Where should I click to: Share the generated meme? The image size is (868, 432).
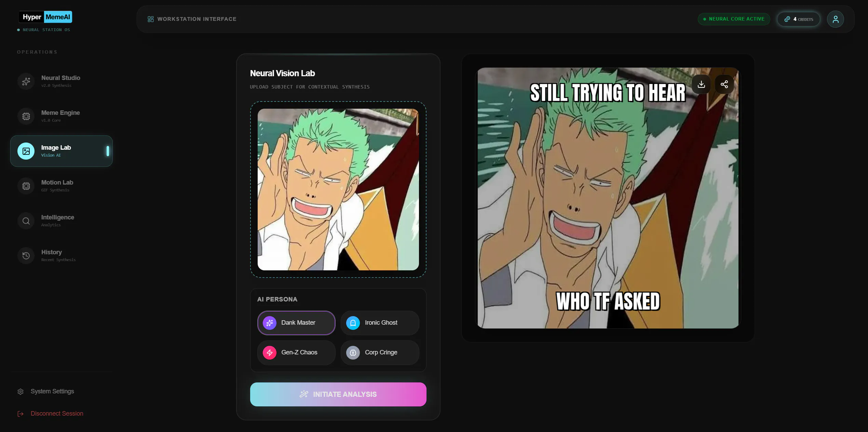pos(724,84)
